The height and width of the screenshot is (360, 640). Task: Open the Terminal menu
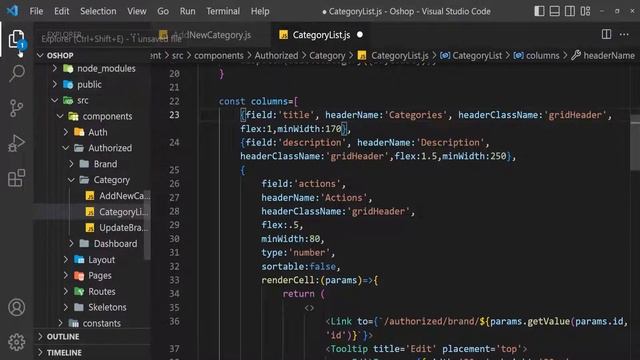tap(223, 11)
